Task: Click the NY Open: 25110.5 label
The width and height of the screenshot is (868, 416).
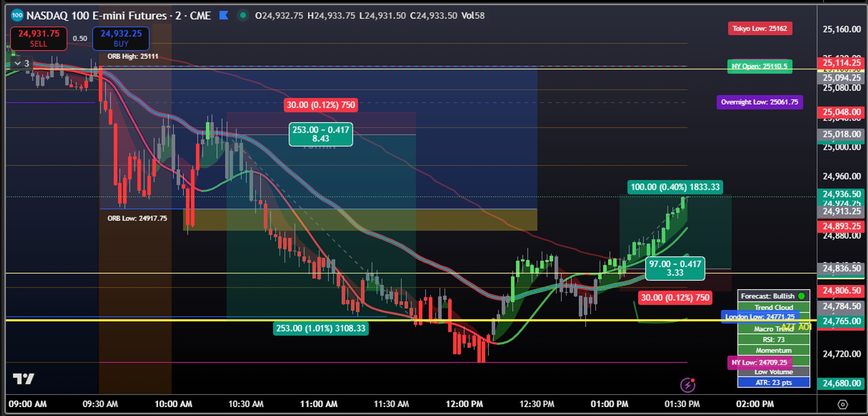Action: [x=759, y=66]
